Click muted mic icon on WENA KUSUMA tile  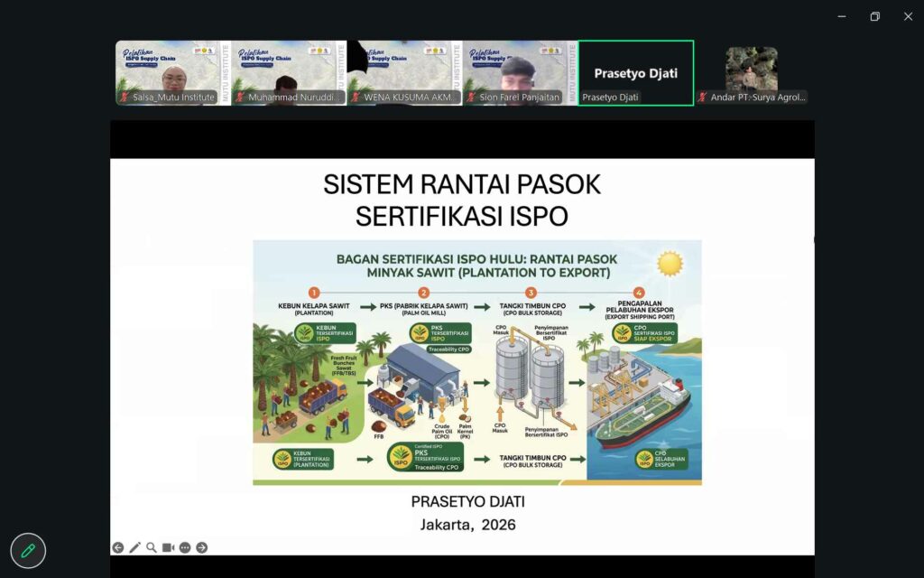click(x=356, y=98)
